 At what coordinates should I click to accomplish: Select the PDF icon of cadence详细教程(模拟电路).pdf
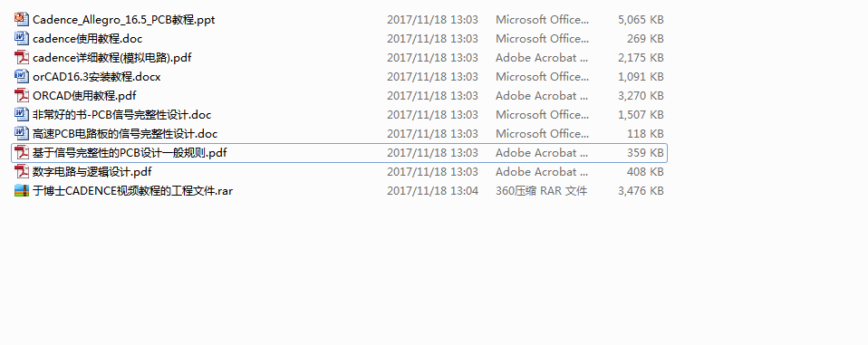[21, 58]
